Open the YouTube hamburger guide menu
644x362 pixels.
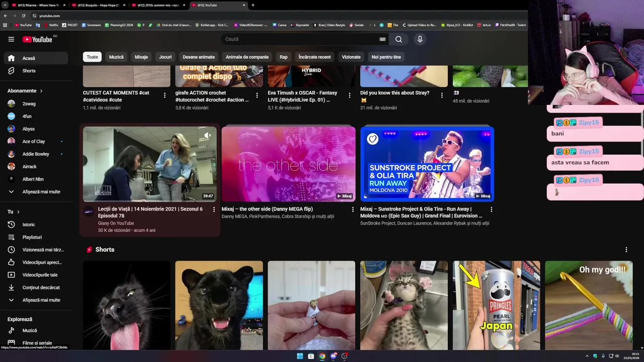(x=11, y=39)
